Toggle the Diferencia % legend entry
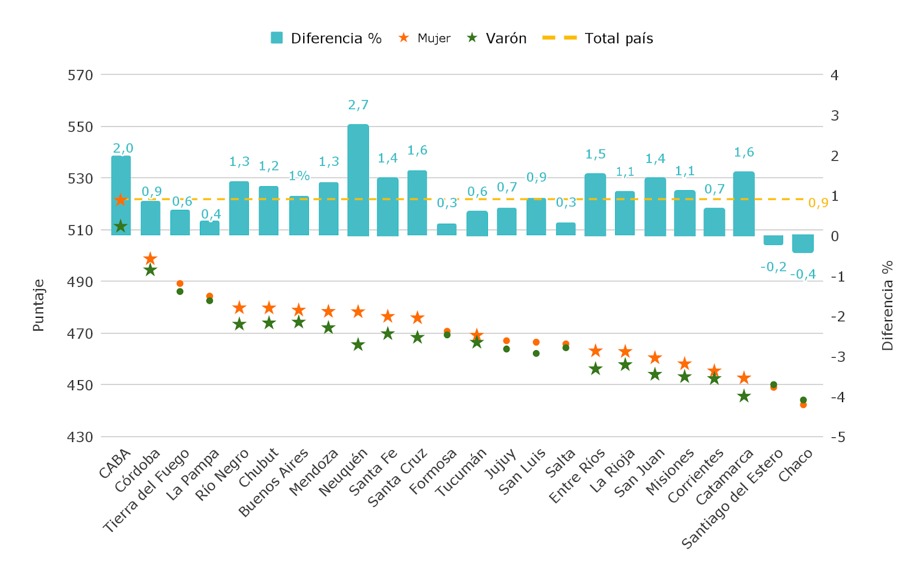The height and width of the screenshot is (575, 924). click(x=326, y=38)
